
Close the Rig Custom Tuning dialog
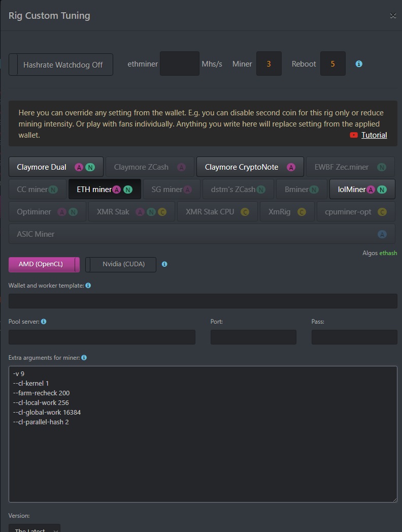[393, 16]
